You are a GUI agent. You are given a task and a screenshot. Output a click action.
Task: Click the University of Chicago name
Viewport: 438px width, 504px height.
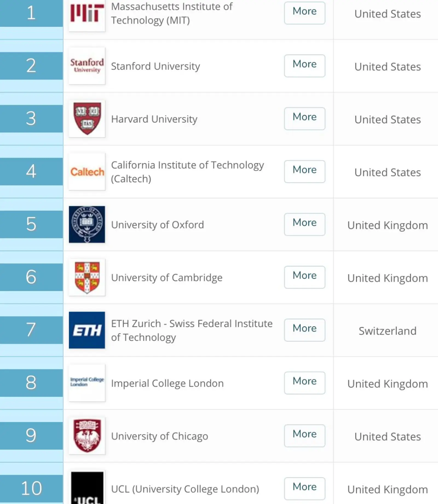pyautogui.click(x=160, y=436)
